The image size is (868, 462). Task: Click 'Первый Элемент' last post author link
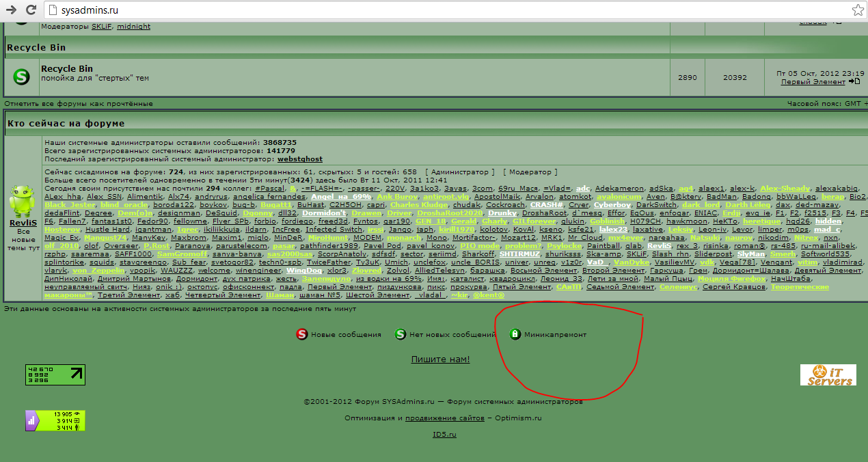pyautogui.click(x=813, y=82)
